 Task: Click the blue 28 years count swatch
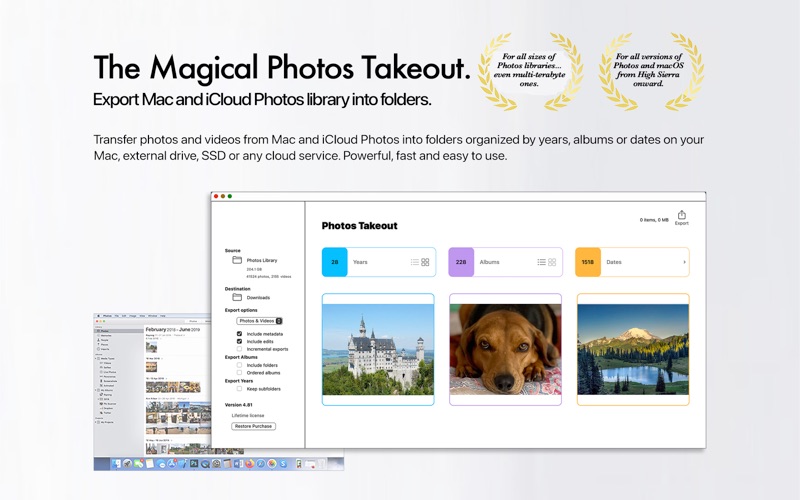coord(335,262)
